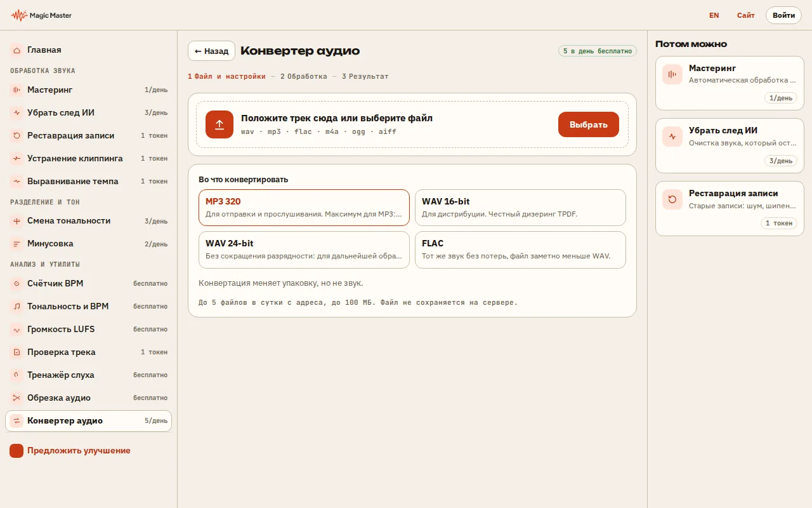Image resolution: width=812 pixels, height=508 pixels.
Task: Click the Реставрация записи card icon on right
Action: pyautogui.click(x=672, y=199)
